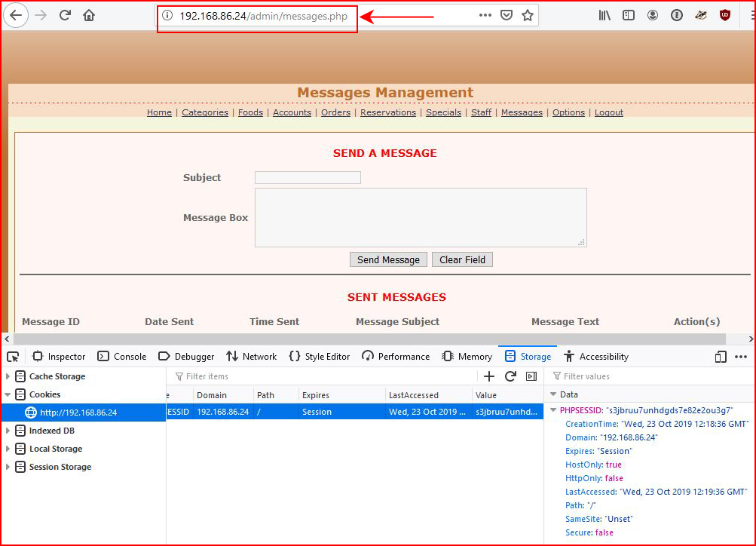
Task: Expand the Cache Storage tree node
Action: tap(8, 376)
